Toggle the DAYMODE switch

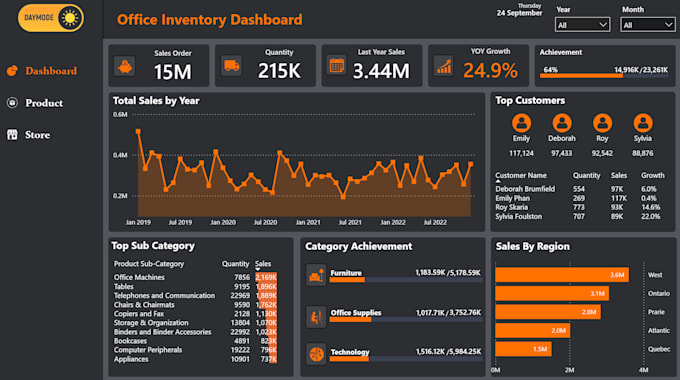(x=51, y=18)
